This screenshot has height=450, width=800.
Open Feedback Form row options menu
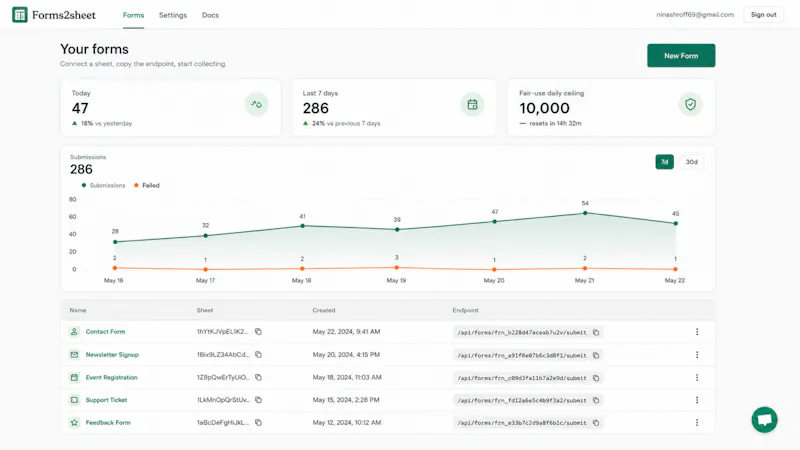coord(697,422)
